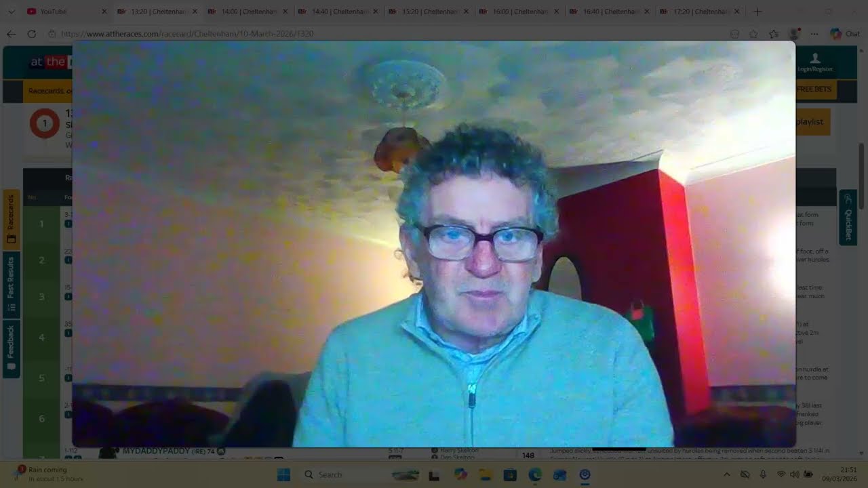Select runner number 2 row
The height and width of the screenshot is (488, 868).
(41, 260)
